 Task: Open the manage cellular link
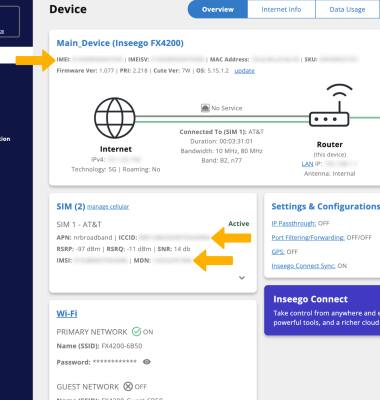[108, 207]
